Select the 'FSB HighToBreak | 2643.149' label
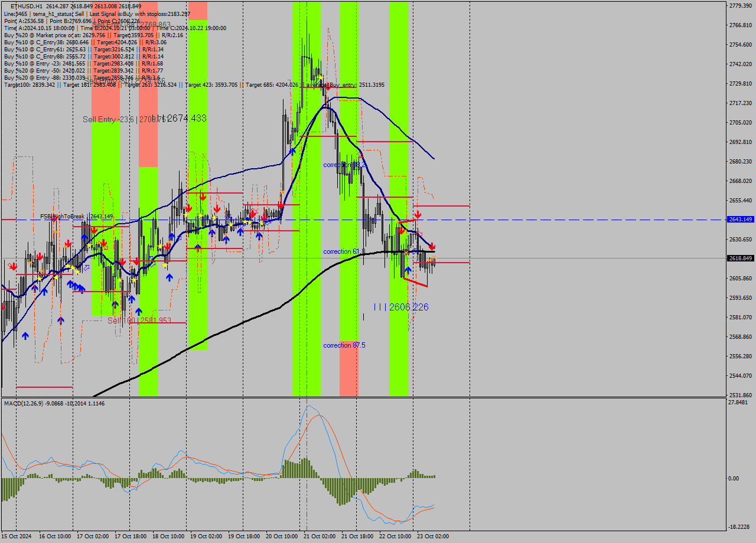Viewport: 756px width, 543px height. [76, 217]
